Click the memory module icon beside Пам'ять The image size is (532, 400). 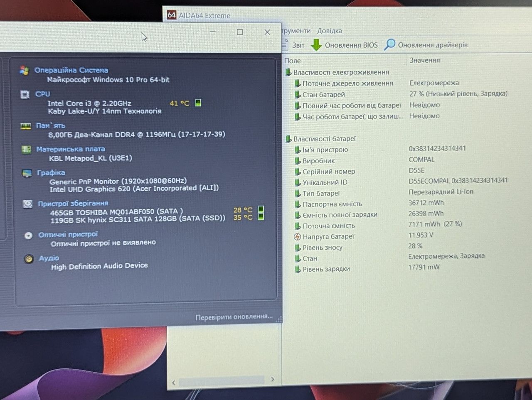tap(26, 126)
